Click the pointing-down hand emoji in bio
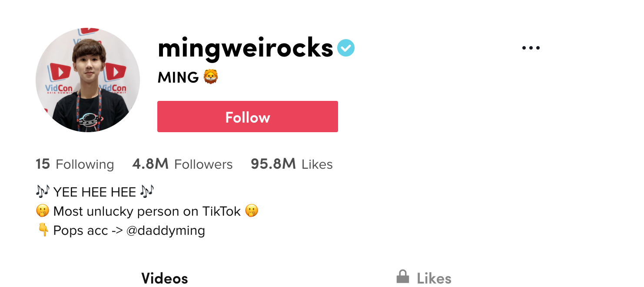 click(43, 230)
